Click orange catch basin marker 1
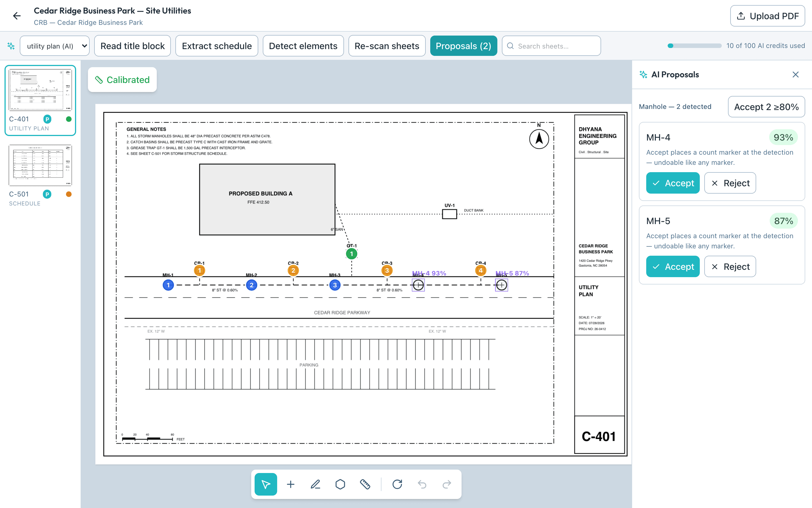 pyautogui.click(x=200, y=270)
